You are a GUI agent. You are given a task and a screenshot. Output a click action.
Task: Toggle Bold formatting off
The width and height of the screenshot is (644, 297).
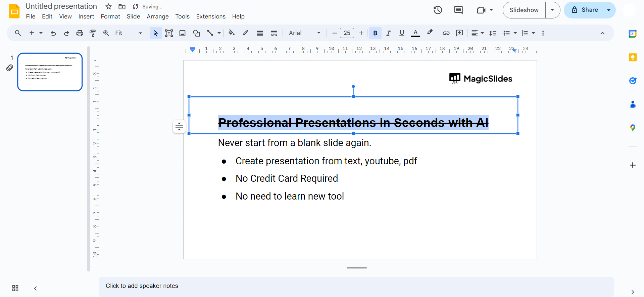point(375,33)
